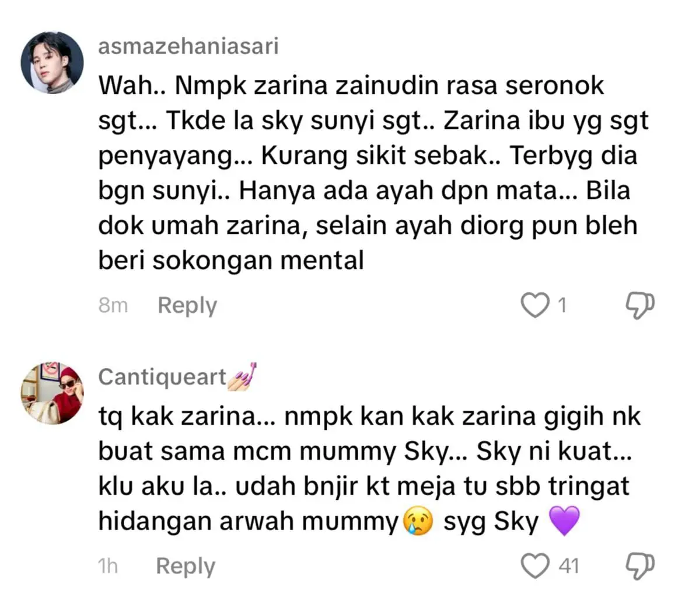Image resolution: width=682 pixels, height=616 pixels.
Task: Click the crying face emoji in comment
Action: tap(418, 521)
